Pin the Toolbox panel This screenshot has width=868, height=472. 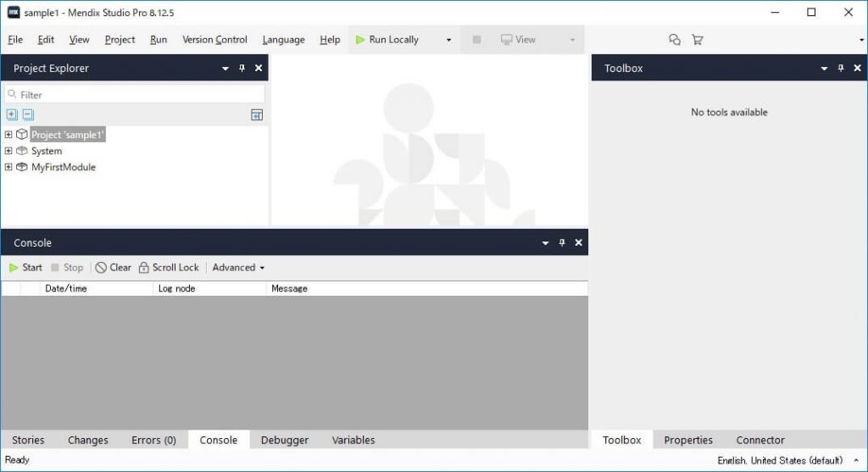coord(840,69)
